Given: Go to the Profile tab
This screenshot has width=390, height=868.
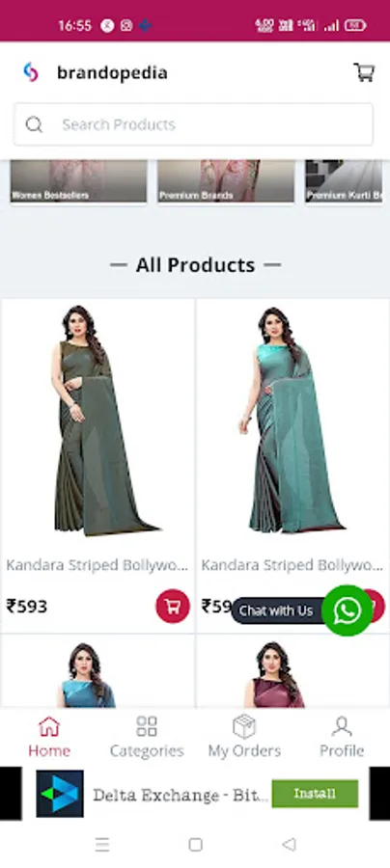Looking at the screenshot, I should tap(342, 737).
